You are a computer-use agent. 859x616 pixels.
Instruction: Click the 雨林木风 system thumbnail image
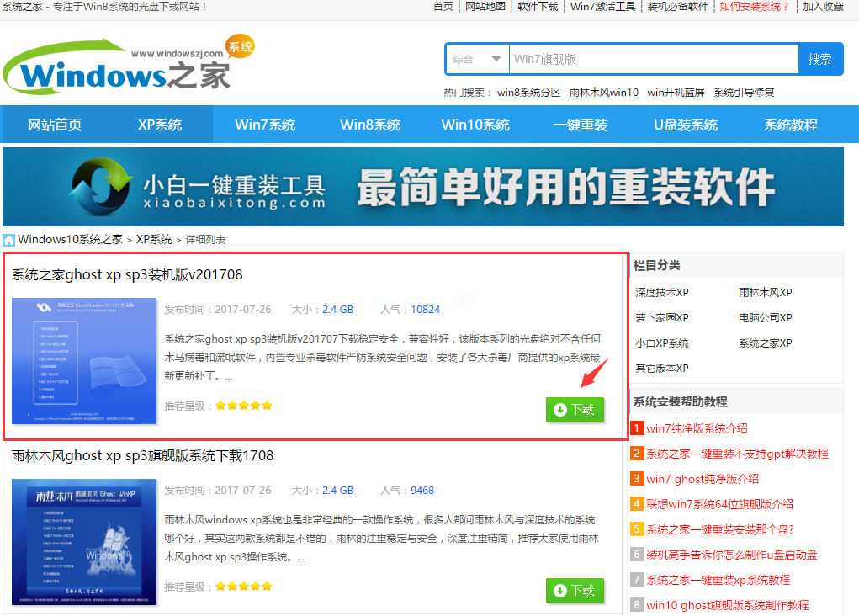point(84,542)
